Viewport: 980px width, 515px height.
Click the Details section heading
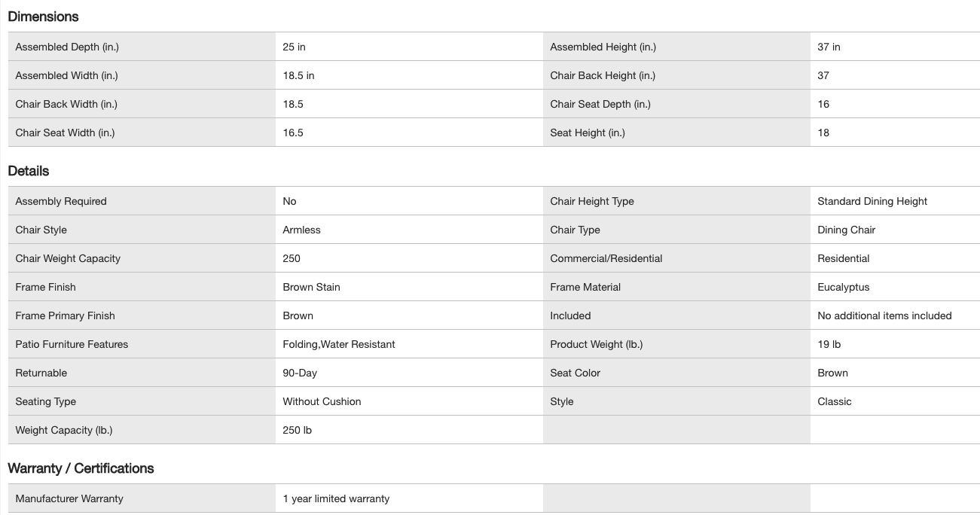(29, 171)
